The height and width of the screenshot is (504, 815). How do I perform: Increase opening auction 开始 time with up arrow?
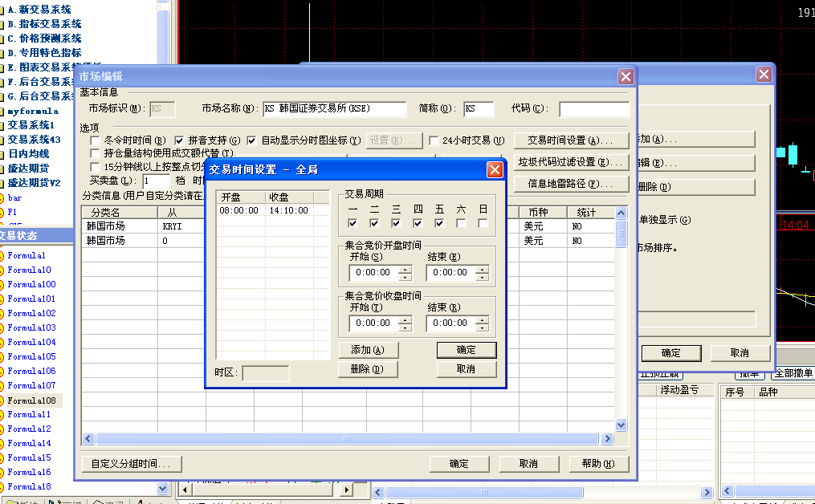(x=405, y=269)
